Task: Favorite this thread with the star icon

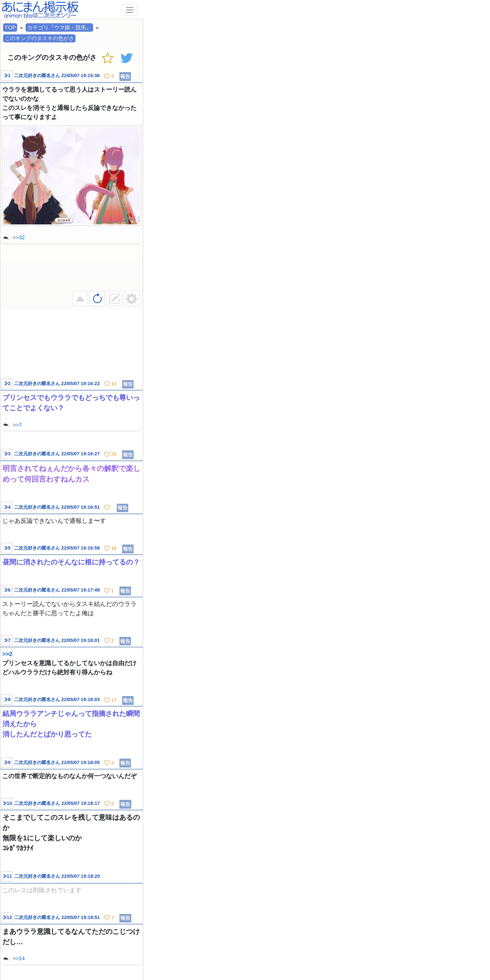Action: click(108, 58)
